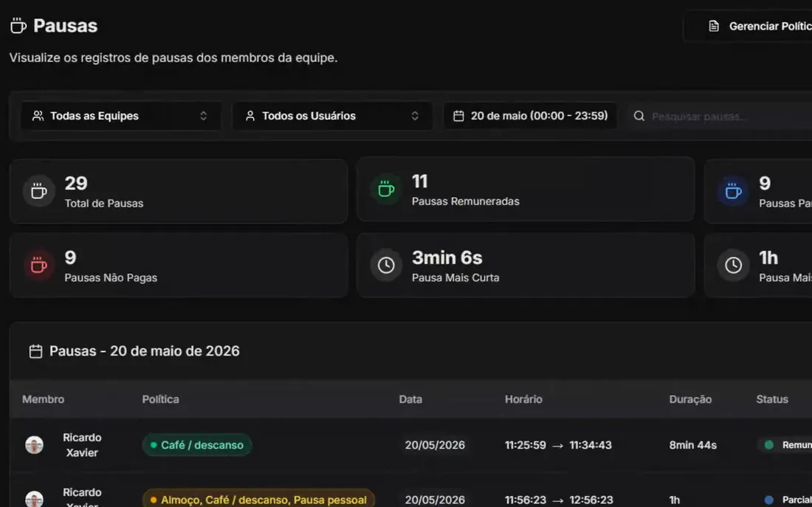
Task: Select the 29 Total de Pausas value
Action: (x=76, y=183)
